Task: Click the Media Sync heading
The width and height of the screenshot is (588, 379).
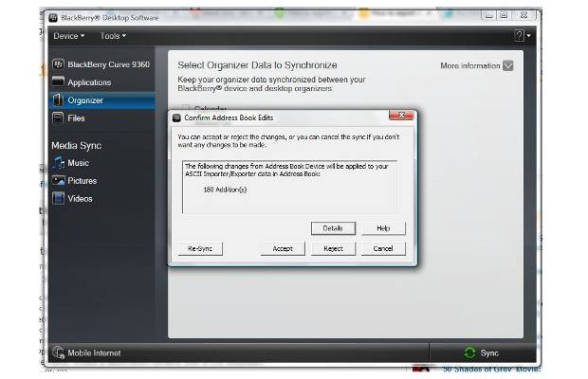Action: tap(77, 146)
